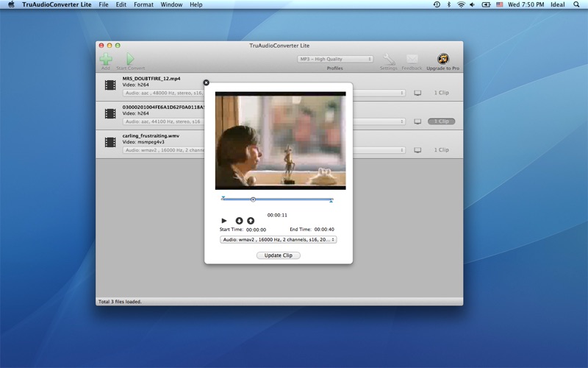Play the clip preview

point(224,220)
